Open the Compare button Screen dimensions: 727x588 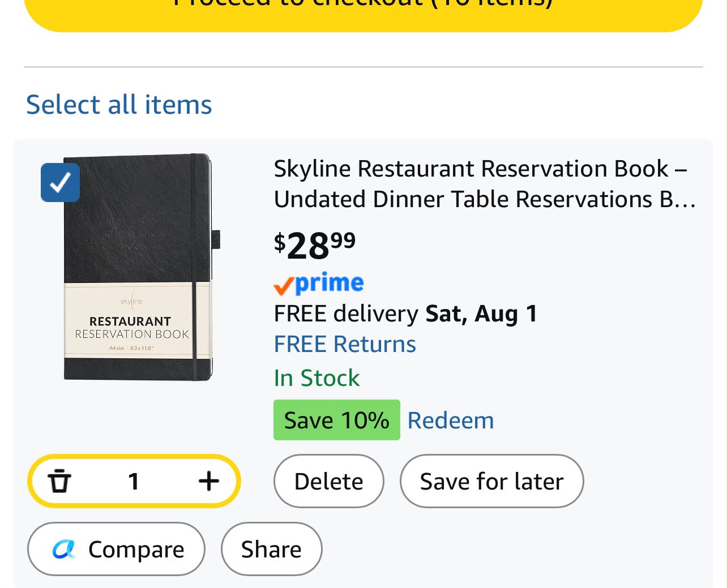pyautogui.click(x=116, y=549)
